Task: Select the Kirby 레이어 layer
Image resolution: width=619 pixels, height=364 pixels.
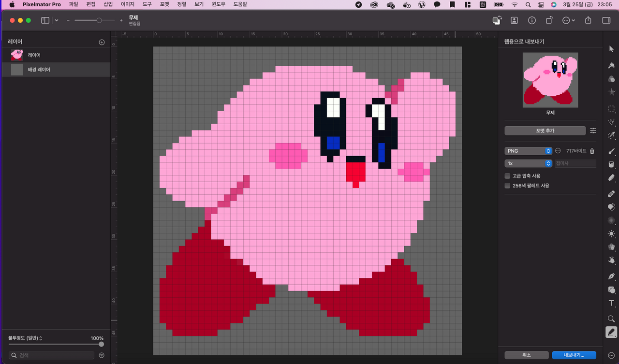Action: pos(55,55)
